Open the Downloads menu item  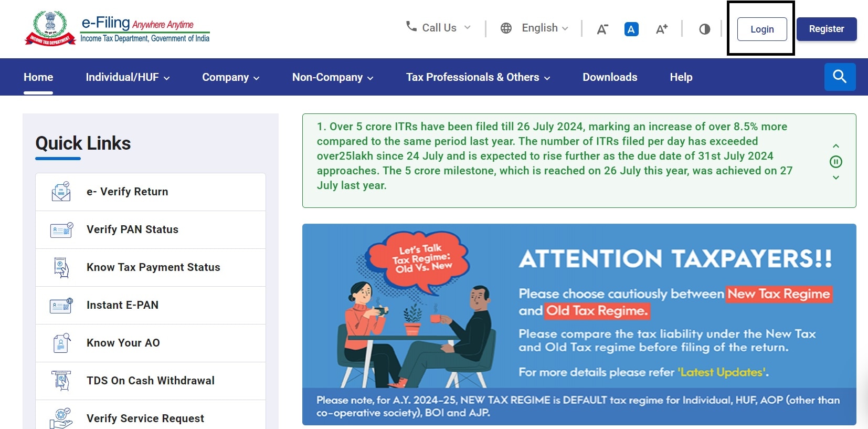point(609,77)
